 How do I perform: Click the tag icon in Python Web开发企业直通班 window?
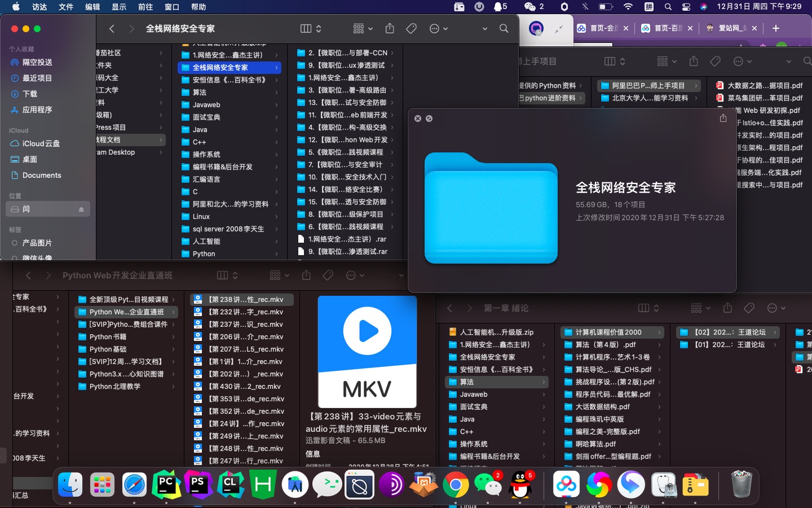[328, 275]
